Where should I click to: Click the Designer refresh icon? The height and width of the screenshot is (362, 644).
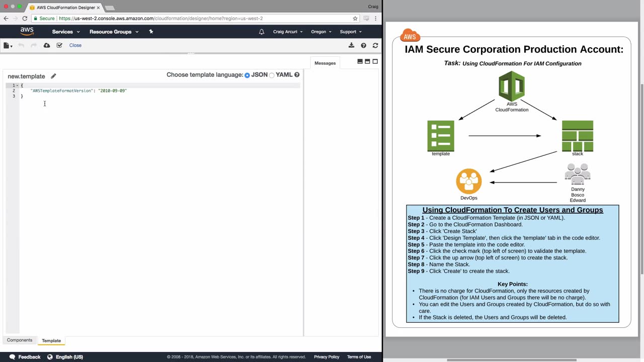tap(375, 45)
